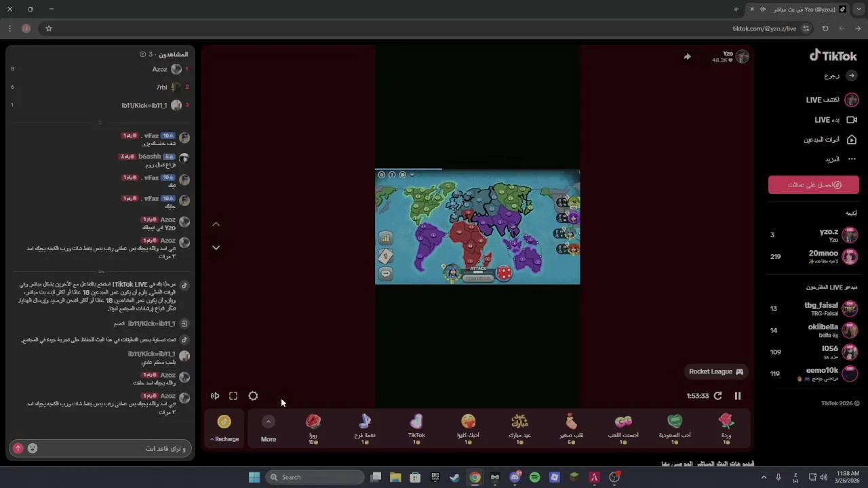Send the أحب السعودية green heart gift
The height and width of the screenshot is (488, 868).
(x=675, y=429)
